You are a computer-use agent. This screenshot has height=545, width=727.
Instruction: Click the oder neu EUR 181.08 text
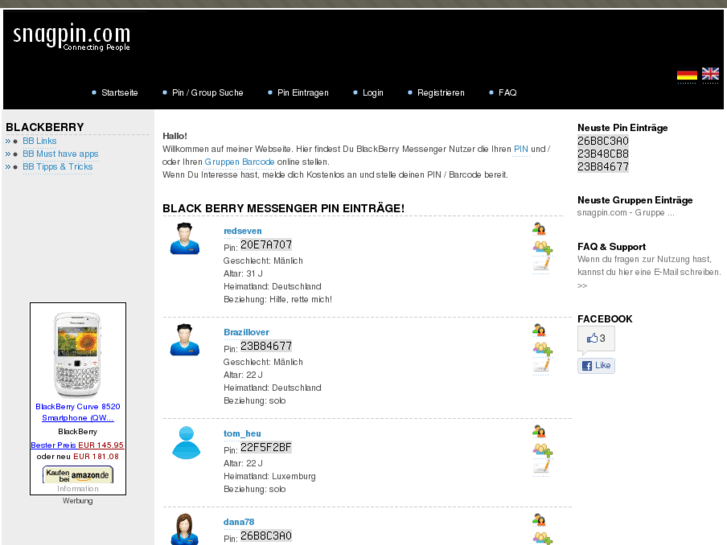click(77, 456)
